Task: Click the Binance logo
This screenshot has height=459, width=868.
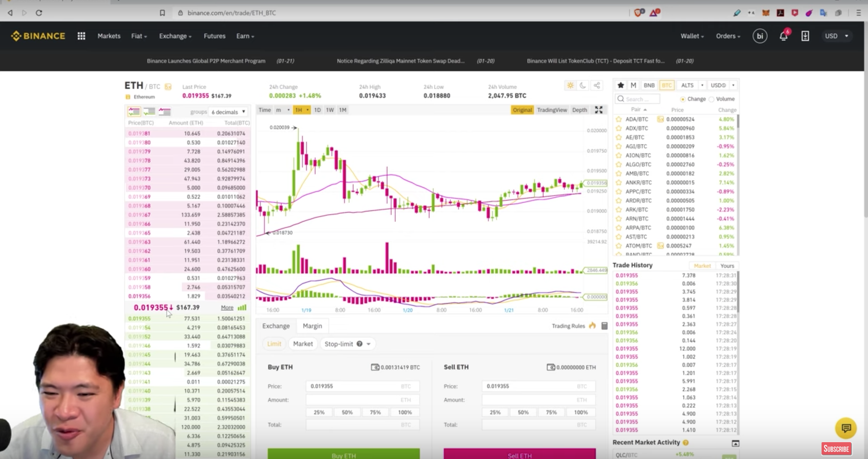Action: [38, 36]
